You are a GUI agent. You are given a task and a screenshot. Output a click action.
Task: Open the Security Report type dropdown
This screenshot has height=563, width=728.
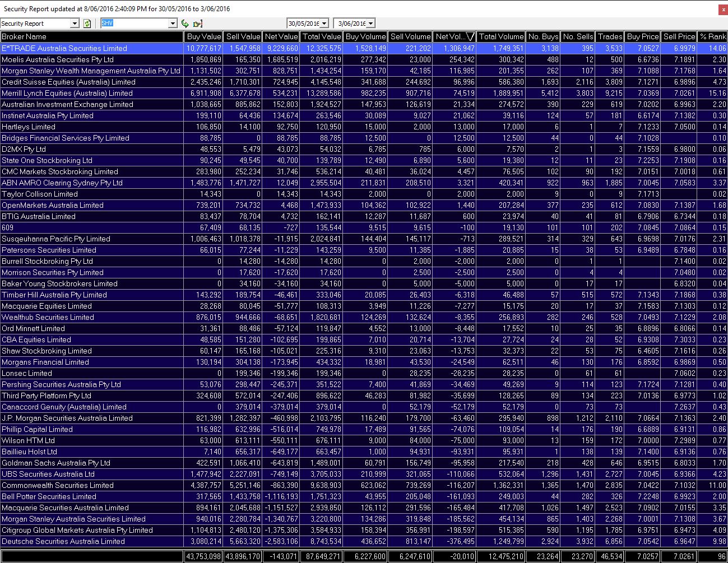[x=75, y=24]
